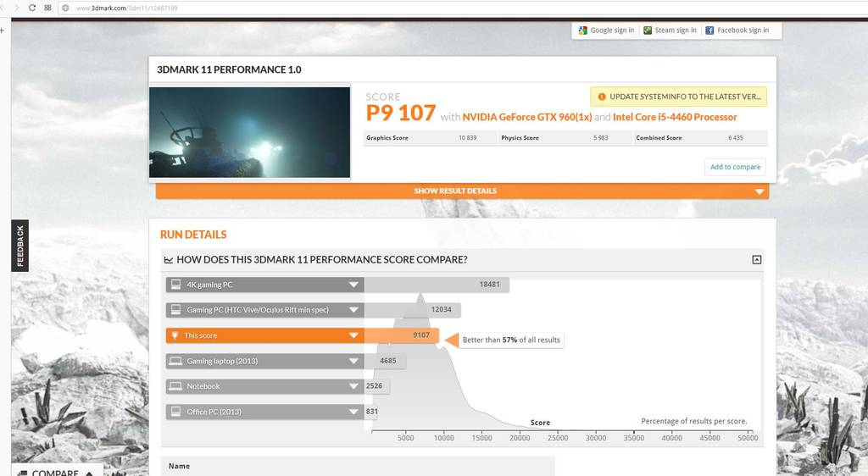Sign in with Steam
The image size is (868, 476).
670,30
